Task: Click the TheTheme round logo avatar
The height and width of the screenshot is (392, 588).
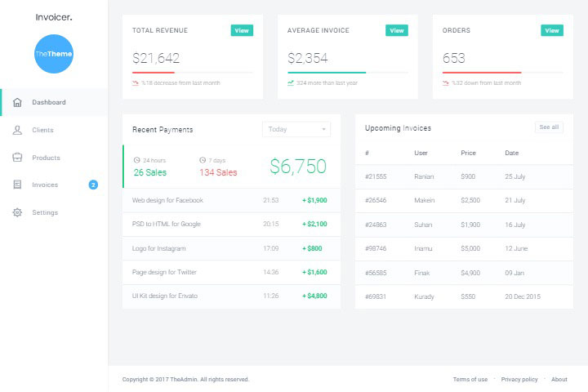Action: [54, 54]
